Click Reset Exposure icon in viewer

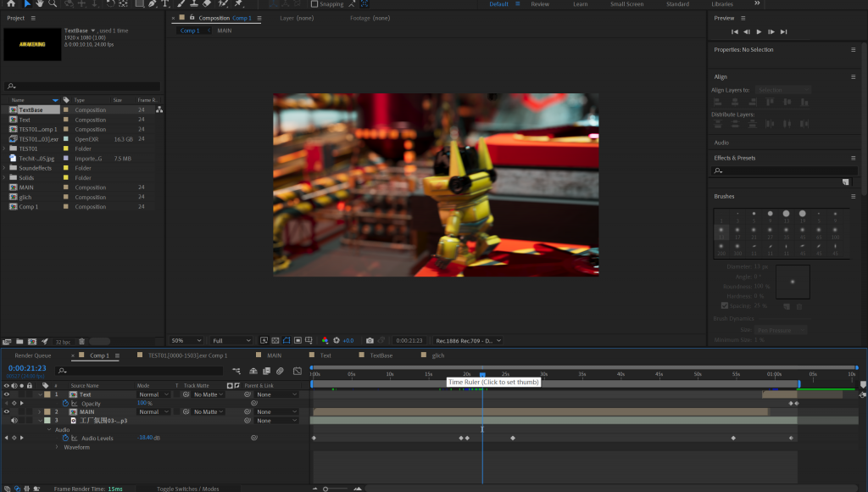click(336, 340)
